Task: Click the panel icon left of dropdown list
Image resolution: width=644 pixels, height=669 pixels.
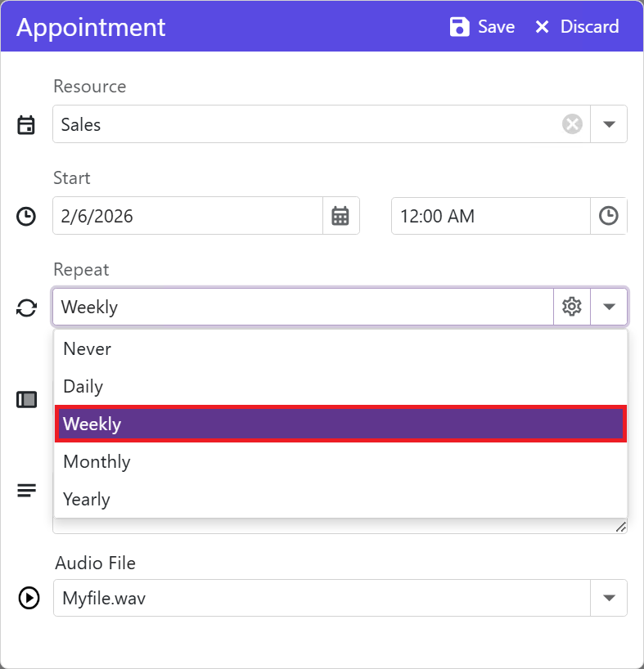Action: coord(26,400)
